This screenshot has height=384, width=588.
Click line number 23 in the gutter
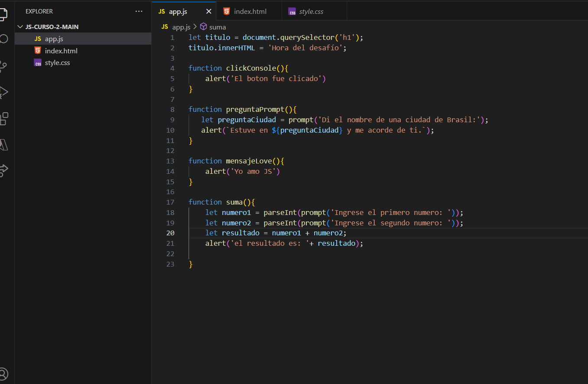pyautogui.click(x=170, y=264)
